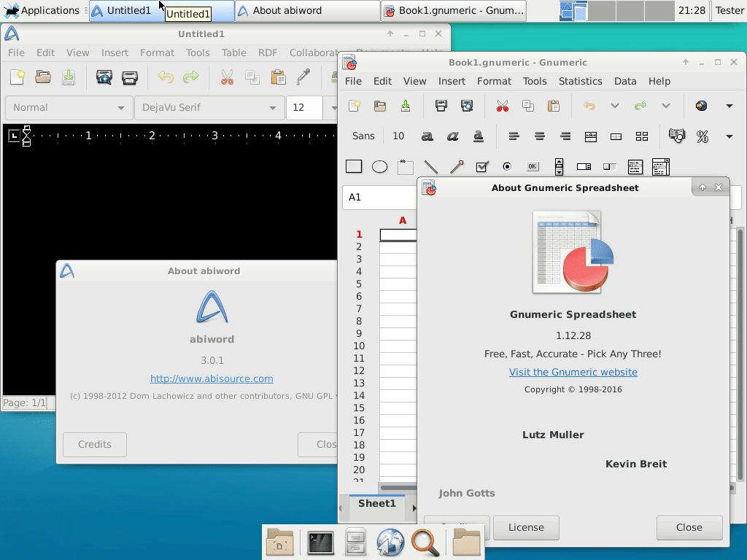This screenshot has width=747, height=560.
Task: Click Sans font name in Gnumeric
Action: [x=363, y=136]
